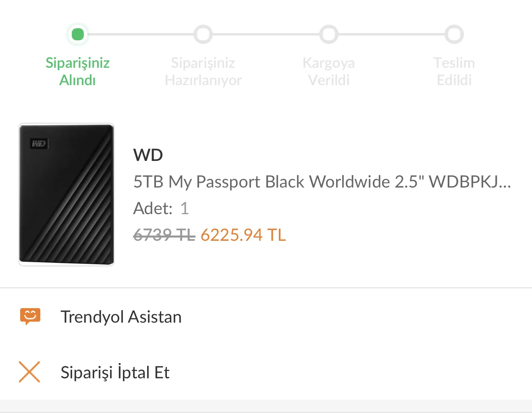Click the WD logo on the drive image

tap(39, 143)
